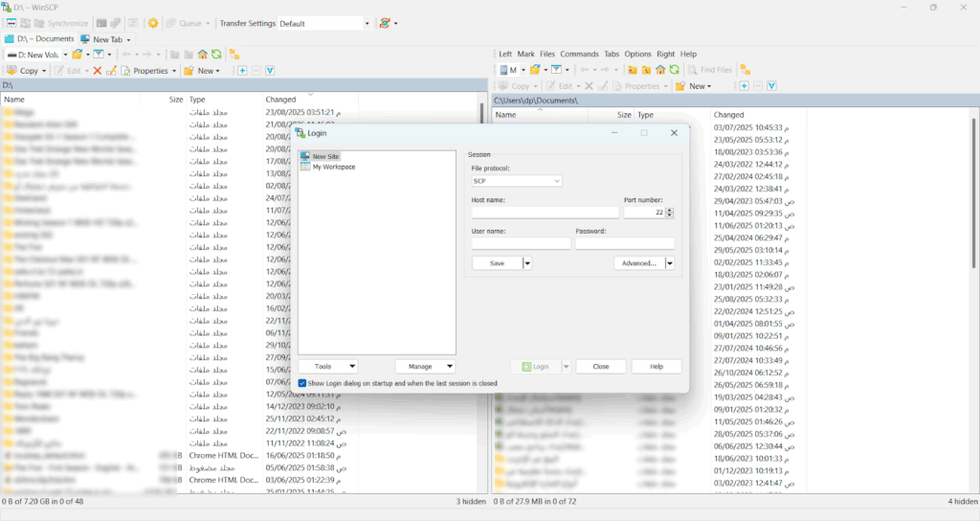Uncheck Show Login dialog on startup checkbox
Image resolution: width=980 pixels, height=521 pixels.
303,383
